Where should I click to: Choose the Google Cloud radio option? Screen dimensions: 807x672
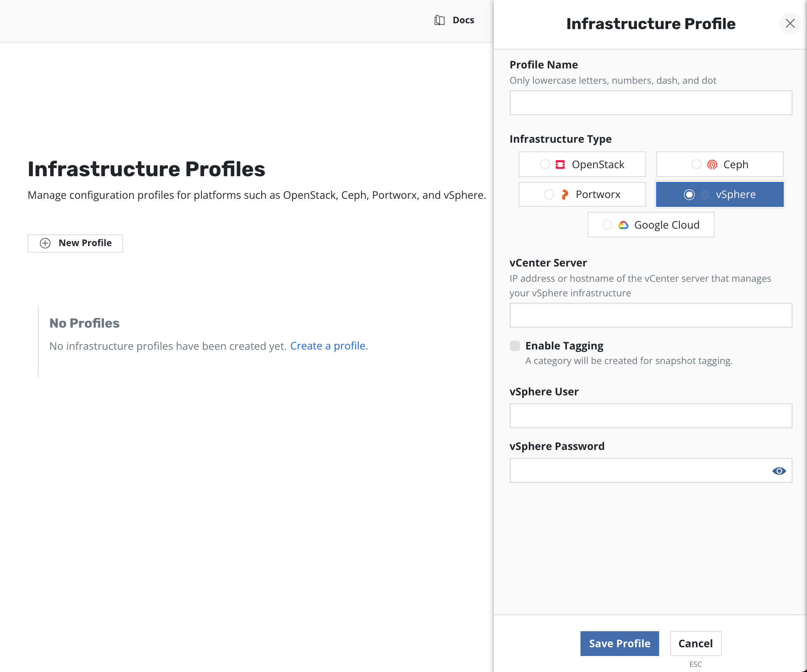(x=607, y=225)
